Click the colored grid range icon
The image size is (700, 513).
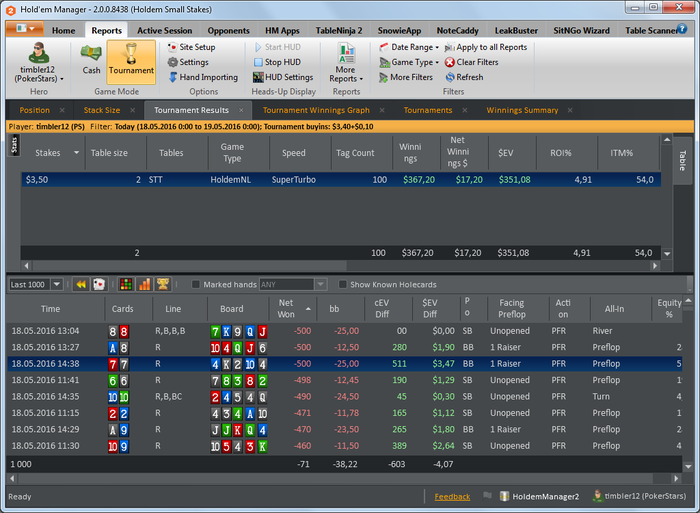[126, 284]
